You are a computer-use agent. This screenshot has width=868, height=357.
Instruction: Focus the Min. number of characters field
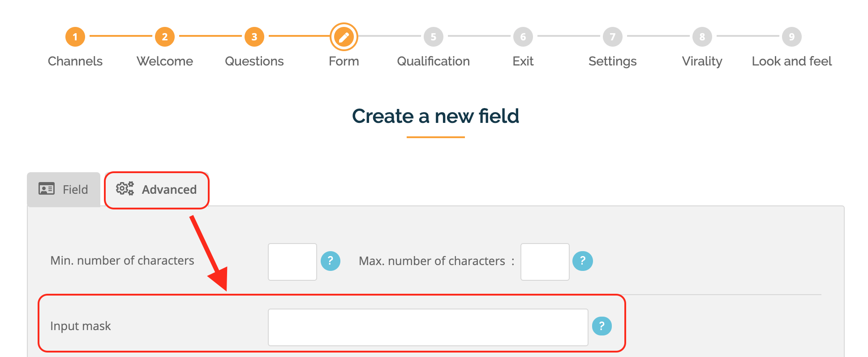(292, 262)
